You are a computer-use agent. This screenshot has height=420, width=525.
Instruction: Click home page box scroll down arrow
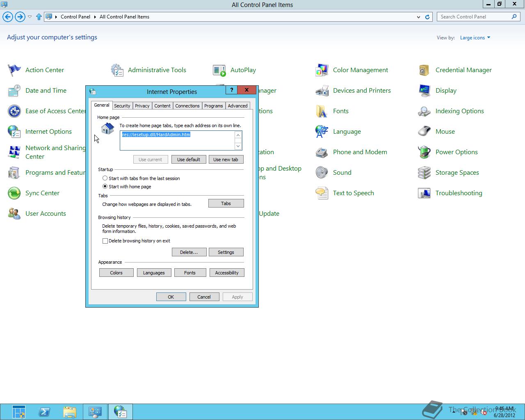point(238,146)
